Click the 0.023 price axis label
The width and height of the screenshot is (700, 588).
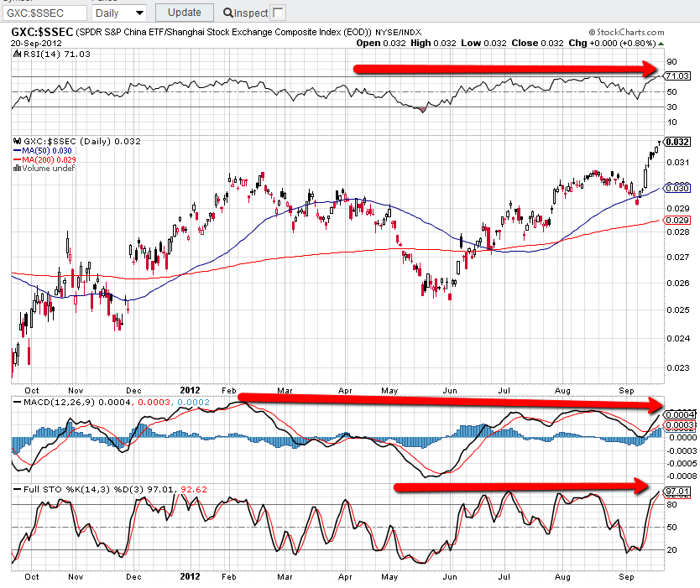[x=678, y=368]
